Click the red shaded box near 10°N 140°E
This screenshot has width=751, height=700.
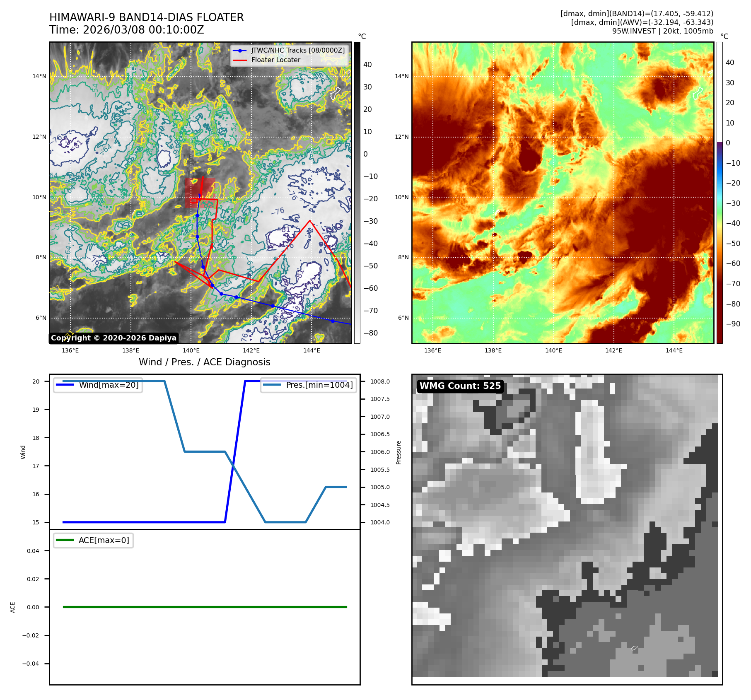[x=200, y=193]
